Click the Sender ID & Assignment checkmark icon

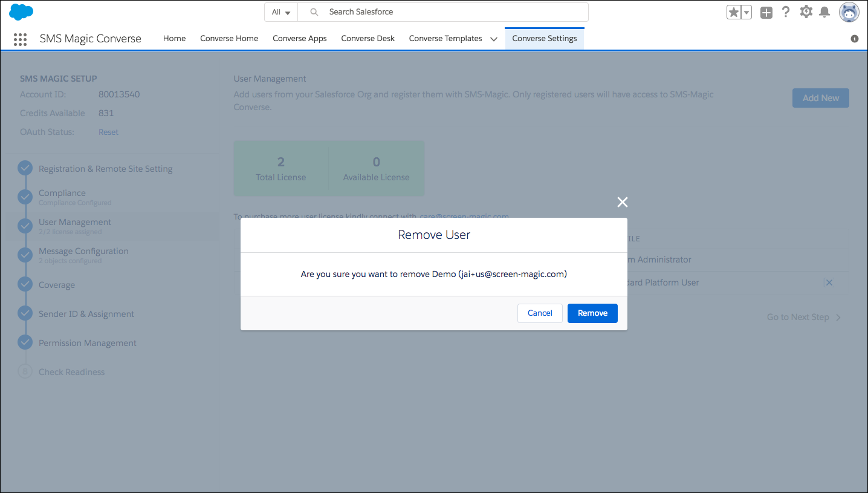25,313
